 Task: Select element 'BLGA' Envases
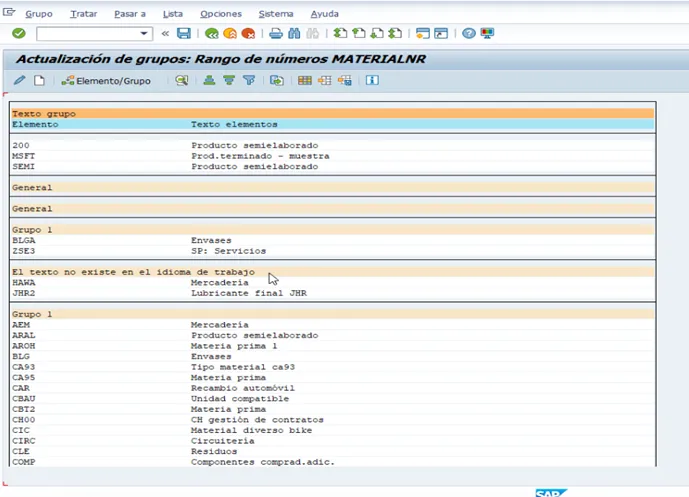[x=333, y=240]
